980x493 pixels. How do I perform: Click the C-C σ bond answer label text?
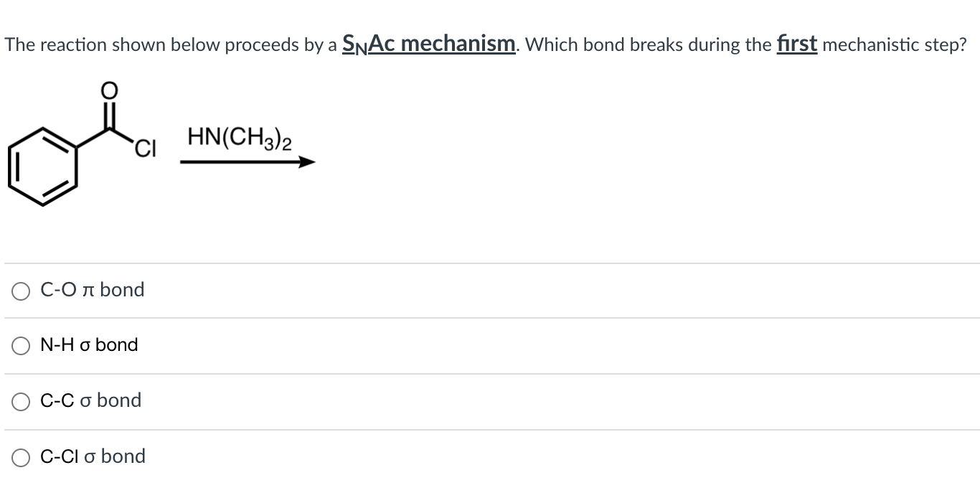pyautogui.click(x=90, y=400)
